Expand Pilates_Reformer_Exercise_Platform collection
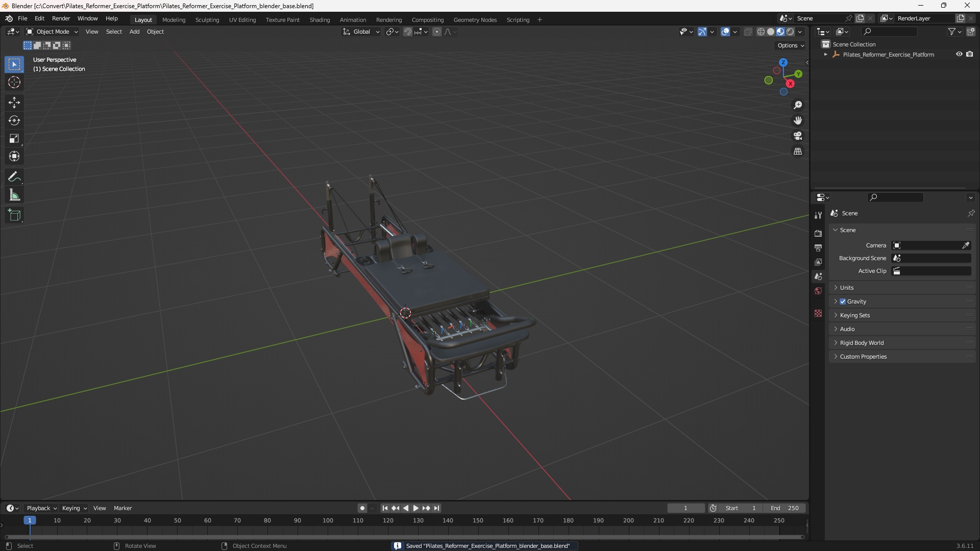Viewport: 980px width, 551px height. (826, 55)
